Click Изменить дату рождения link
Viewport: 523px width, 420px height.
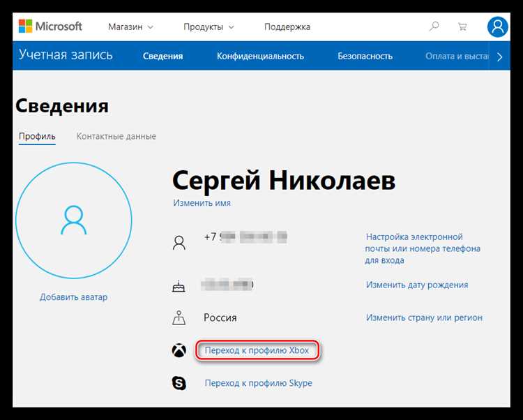[417, 285]
